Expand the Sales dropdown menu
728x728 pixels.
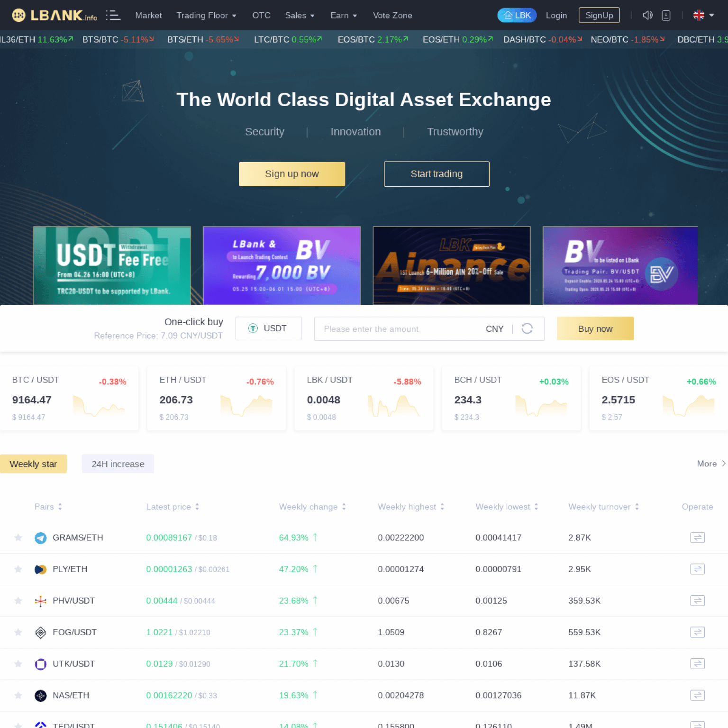tap(300, 15)
